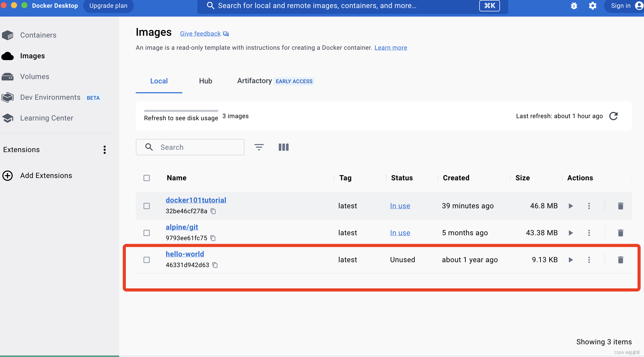
Task: Click the column display toggle icon
Action: (284, 146)
